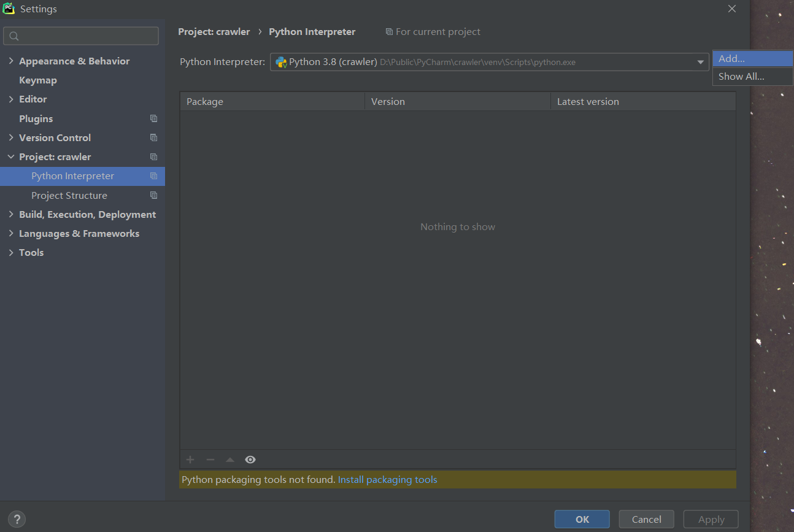Expand Languages & Frameworks section

click(x=11, y=233)
